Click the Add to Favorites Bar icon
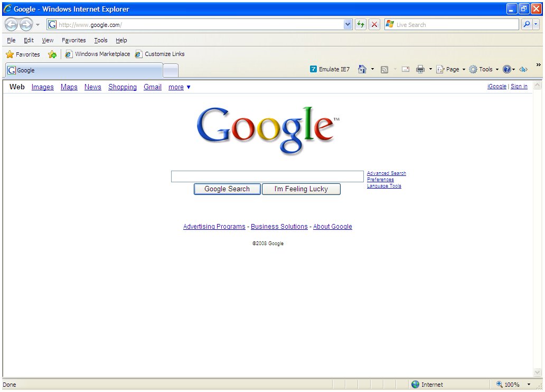545x392 pixels. (x=52, y=54)
